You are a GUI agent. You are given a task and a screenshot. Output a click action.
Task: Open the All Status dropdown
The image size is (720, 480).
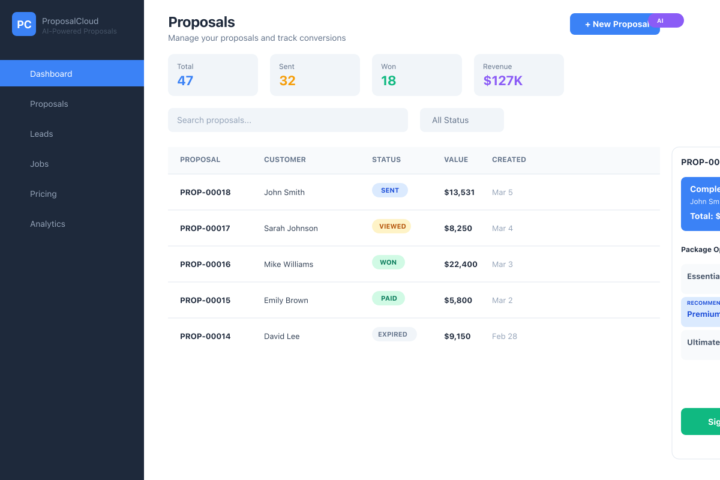[461, 120]
